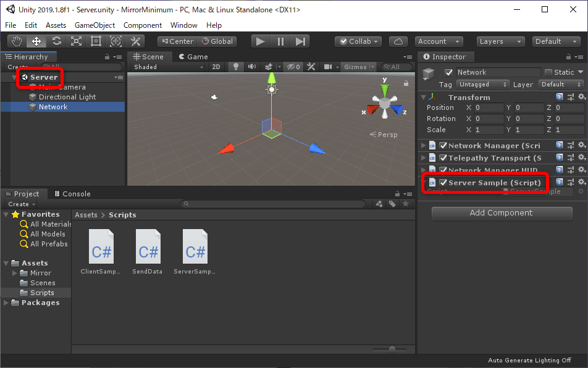Expand Network Manager component

pyautogui.click(x=423, y=145)
